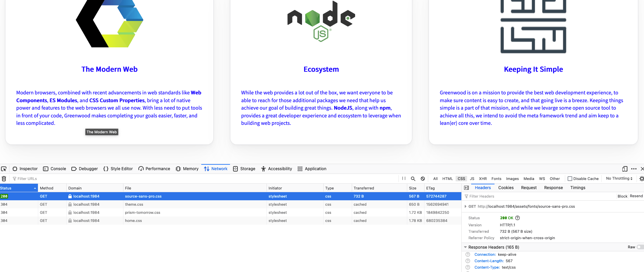
Task: Open help for 200 OK status
Action: coord(517,218)
